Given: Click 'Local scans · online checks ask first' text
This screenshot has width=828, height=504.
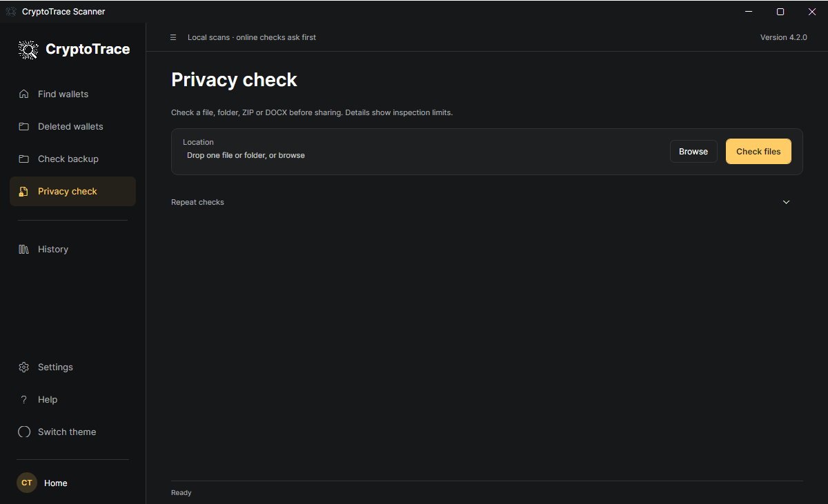Looking at the screenshot, I should coord(252,37).
